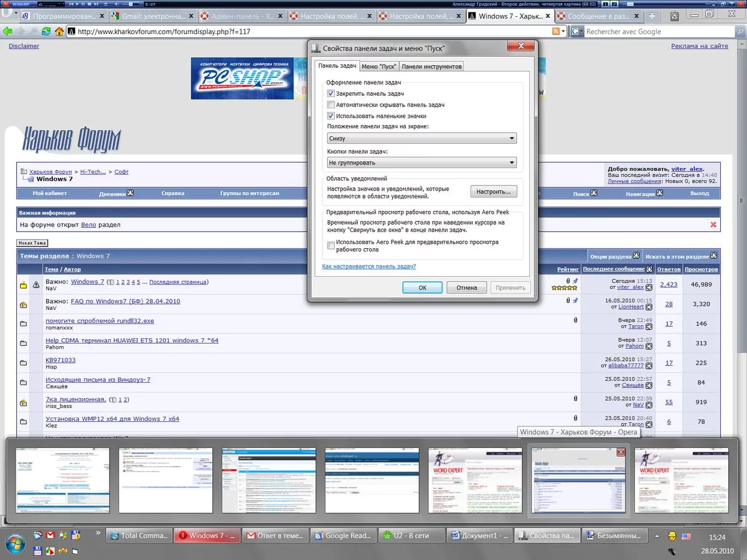This screenshot has height=560, width=747.
Task: Open Как настраивается панель задач link
Action: tap(369, 266)
